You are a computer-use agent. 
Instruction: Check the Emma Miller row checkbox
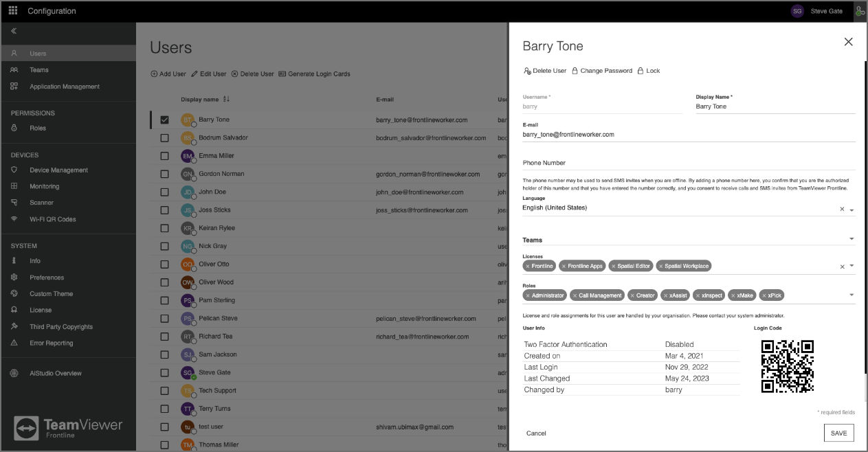[x=164, y=156]
